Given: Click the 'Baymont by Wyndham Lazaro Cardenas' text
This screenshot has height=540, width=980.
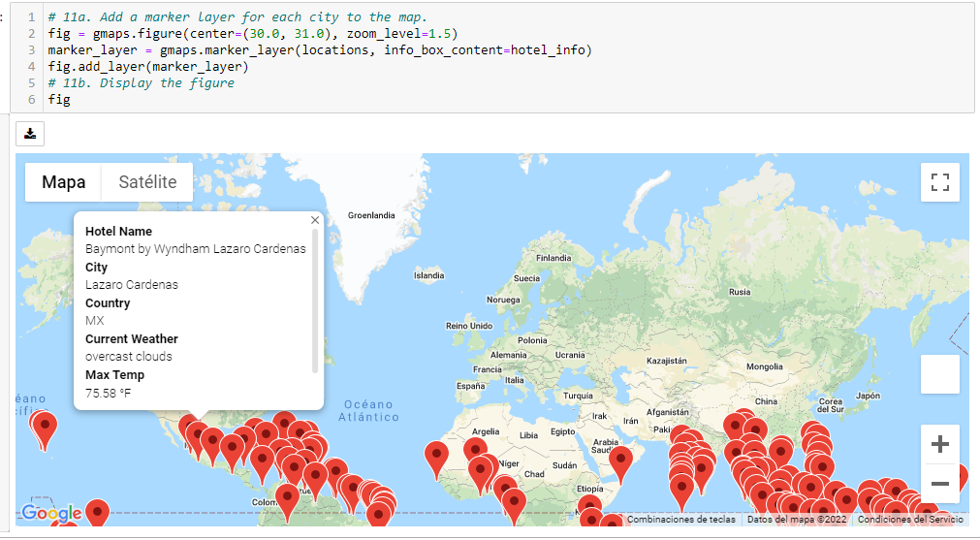Looking at the screenshot, I should pyautogui.click(x=196, y=249).
